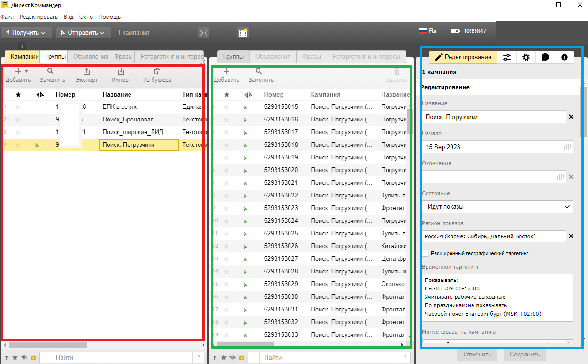Expand the "Отправить" dropdown button

(x=83, y=33)
